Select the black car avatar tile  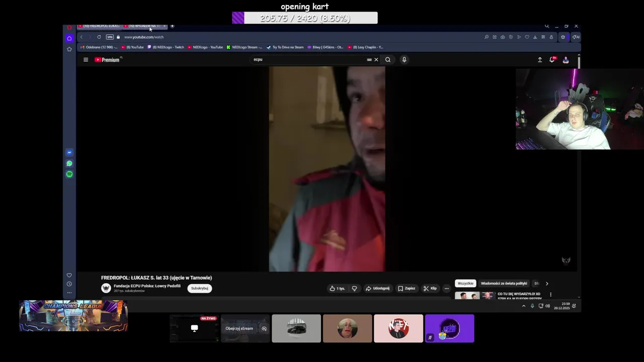click(296, 328)
